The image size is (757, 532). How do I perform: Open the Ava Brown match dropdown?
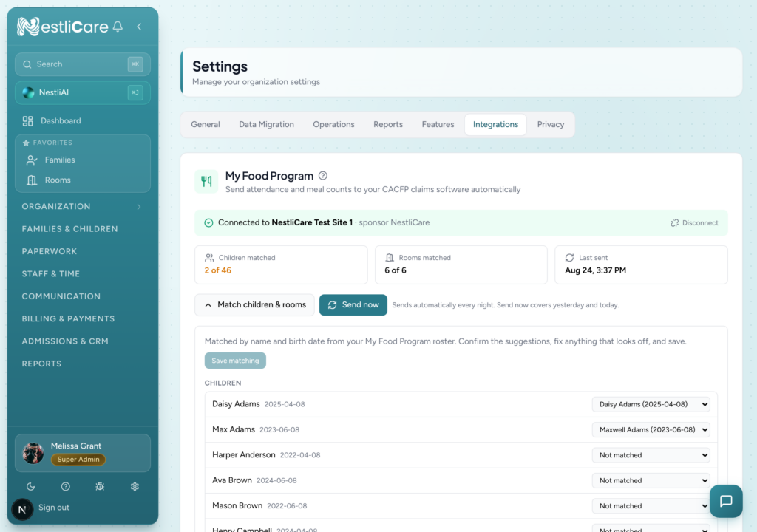click(x=651, y=481)
